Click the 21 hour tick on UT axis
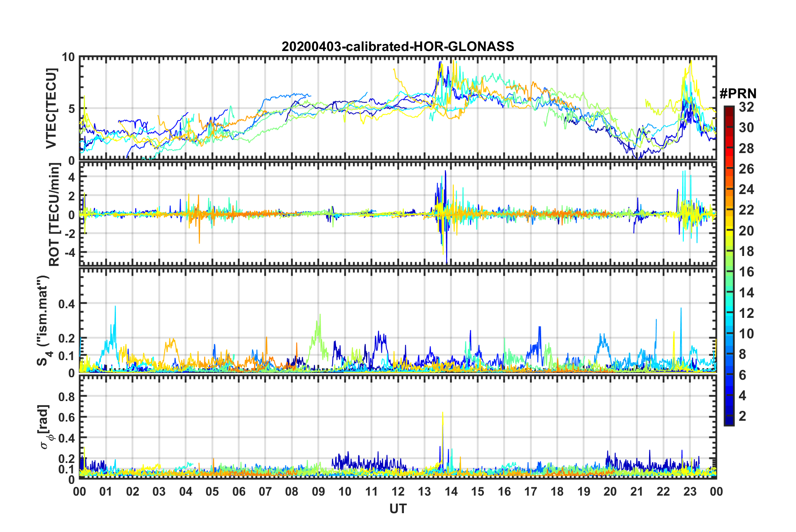The image size is (796, 532). point(637,491)
